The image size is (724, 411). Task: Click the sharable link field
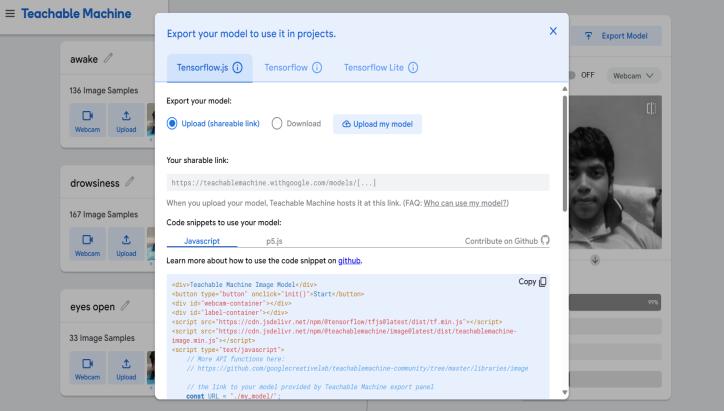(357, 182)
